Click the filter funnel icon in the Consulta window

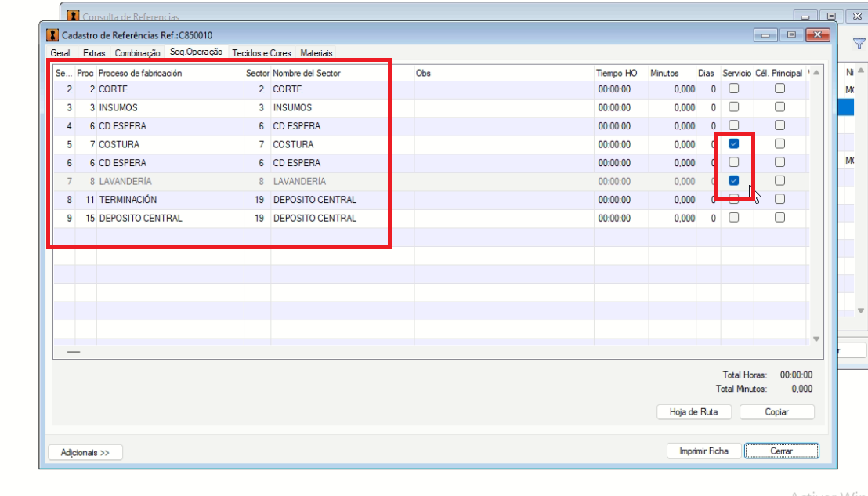(x=859, y=43)
